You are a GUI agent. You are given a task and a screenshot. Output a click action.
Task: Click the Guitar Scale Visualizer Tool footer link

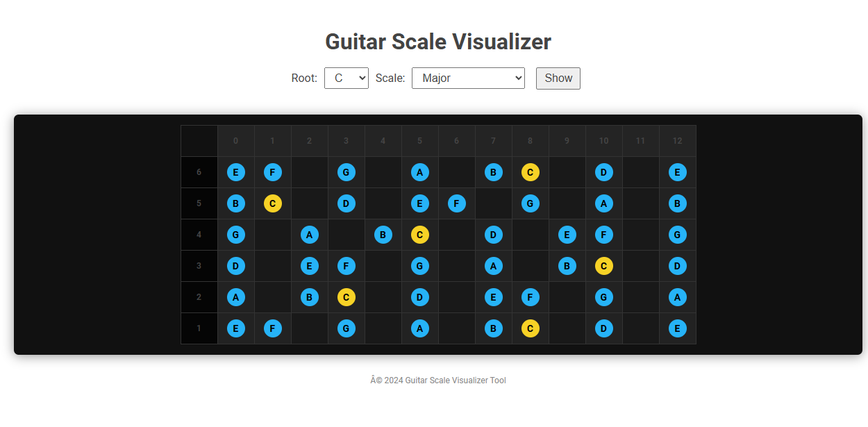point(437,380)
